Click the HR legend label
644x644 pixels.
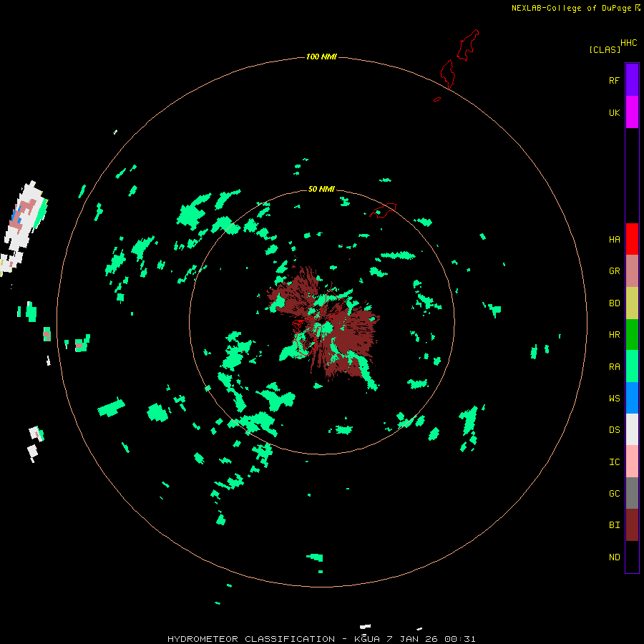click(x=614, y=335)
